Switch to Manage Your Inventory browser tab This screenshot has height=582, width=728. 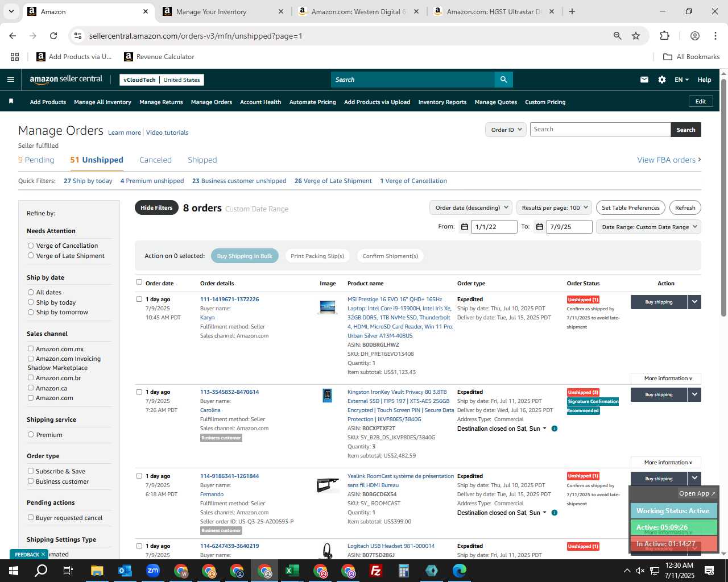click(x=222, y=11)
